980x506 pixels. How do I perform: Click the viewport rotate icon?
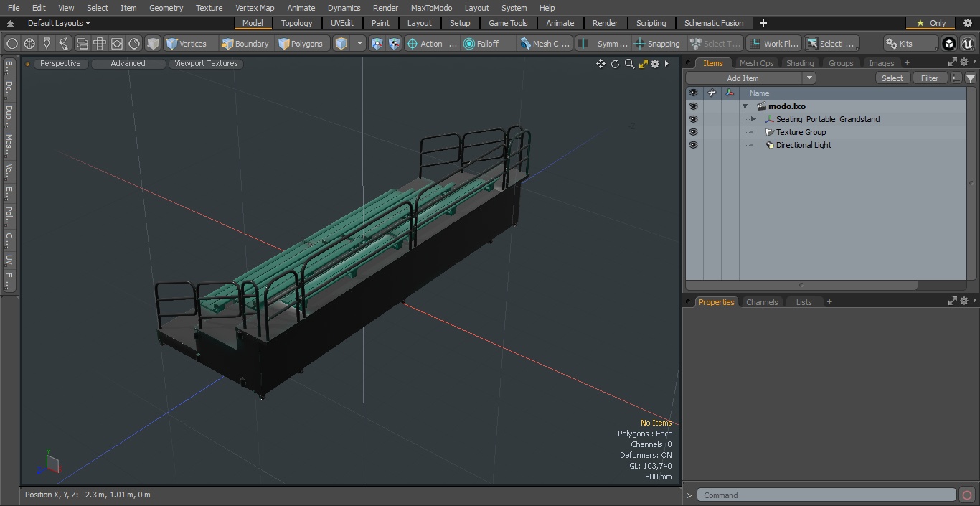click(615, 64)
